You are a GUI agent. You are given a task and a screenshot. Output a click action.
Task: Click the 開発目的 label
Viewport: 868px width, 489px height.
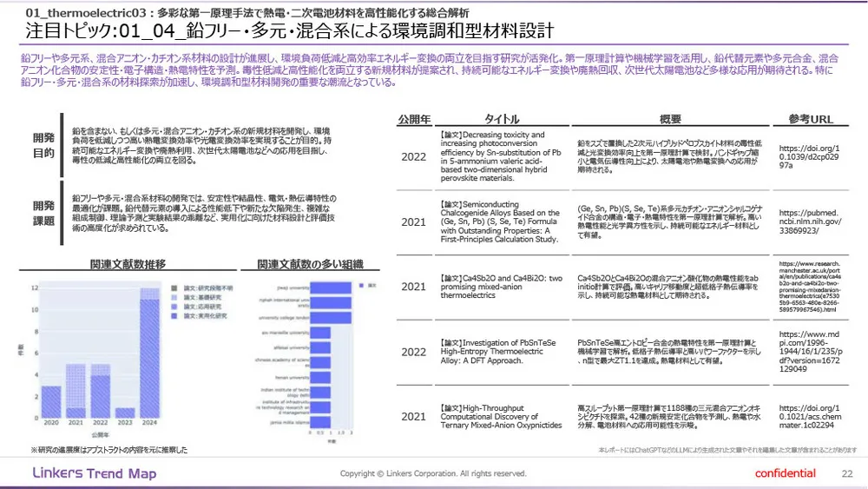pos(43,145)
